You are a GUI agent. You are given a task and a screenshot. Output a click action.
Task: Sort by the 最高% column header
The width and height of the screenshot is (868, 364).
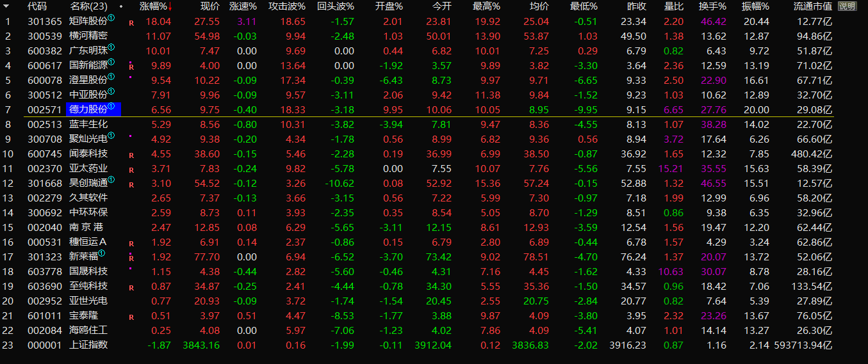pos(486,6)
